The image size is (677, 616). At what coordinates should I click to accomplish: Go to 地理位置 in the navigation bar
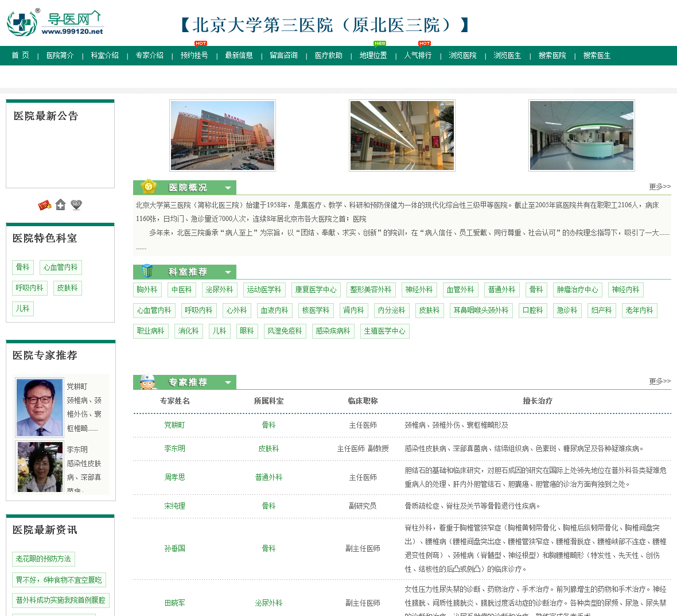tap(373, 55)
